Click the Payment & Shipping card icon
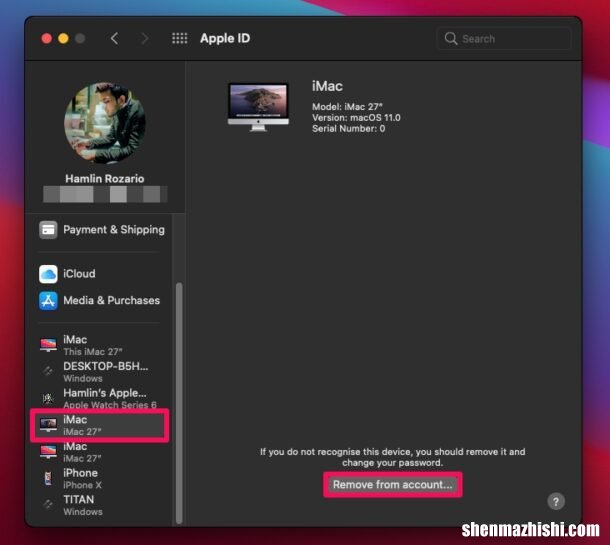 [48, 230]
